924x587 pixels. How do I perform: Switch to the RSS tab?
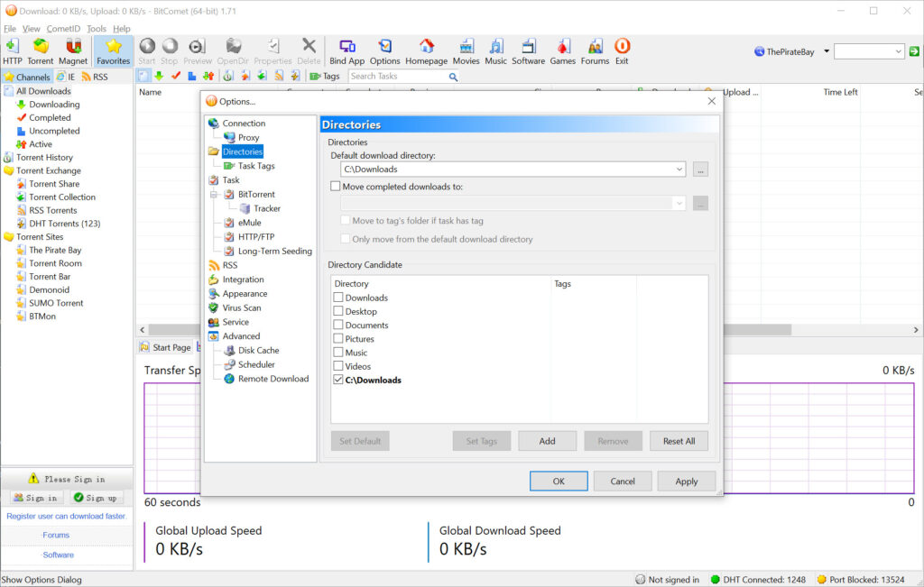(x=94, y=78)
